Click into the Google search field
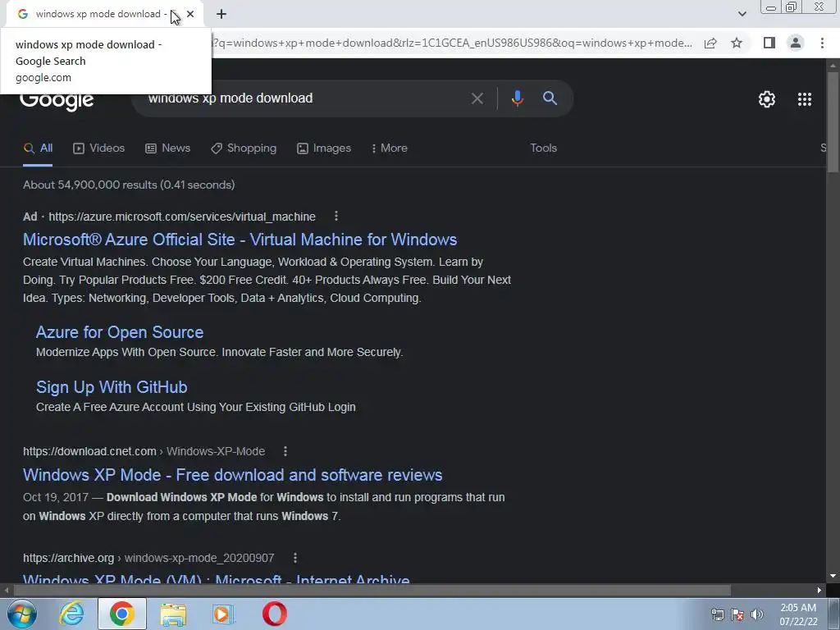This screenshot has width=840, height=630. pyautogui.click(x=303, y=98)
